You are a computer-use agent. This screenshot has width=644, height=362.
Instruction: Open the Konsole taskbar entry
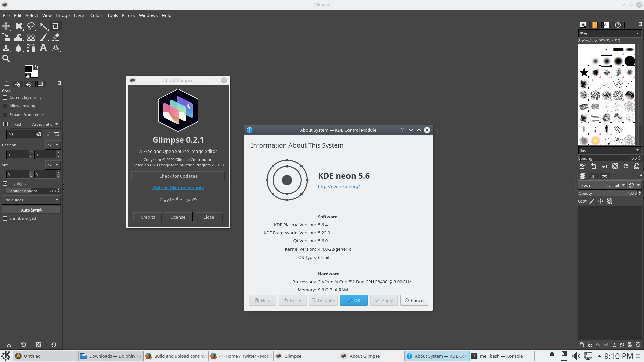501,356
